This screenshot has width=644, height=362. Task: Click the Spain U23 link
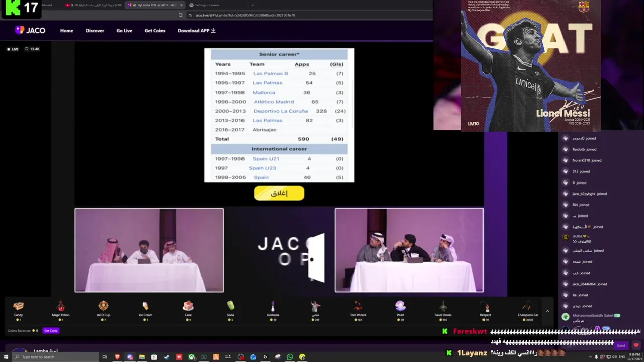(262, 168)
